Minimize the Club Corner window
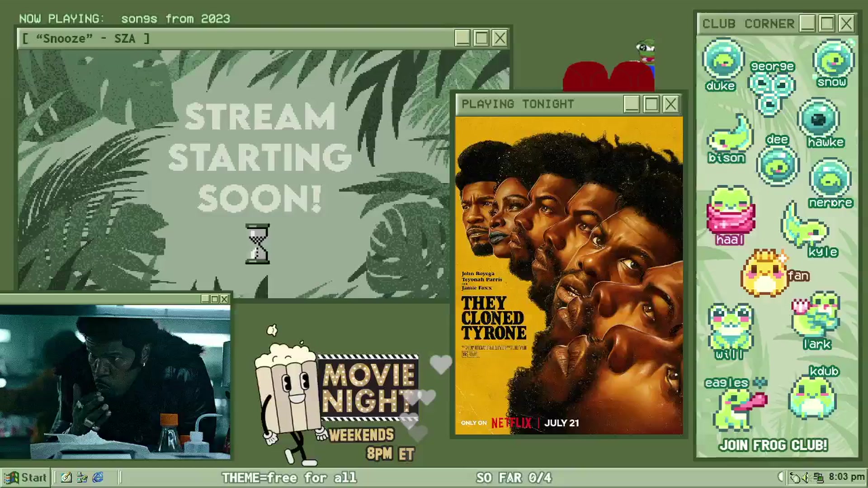Screen dimensions: 868x488 [x=807, y=23]
